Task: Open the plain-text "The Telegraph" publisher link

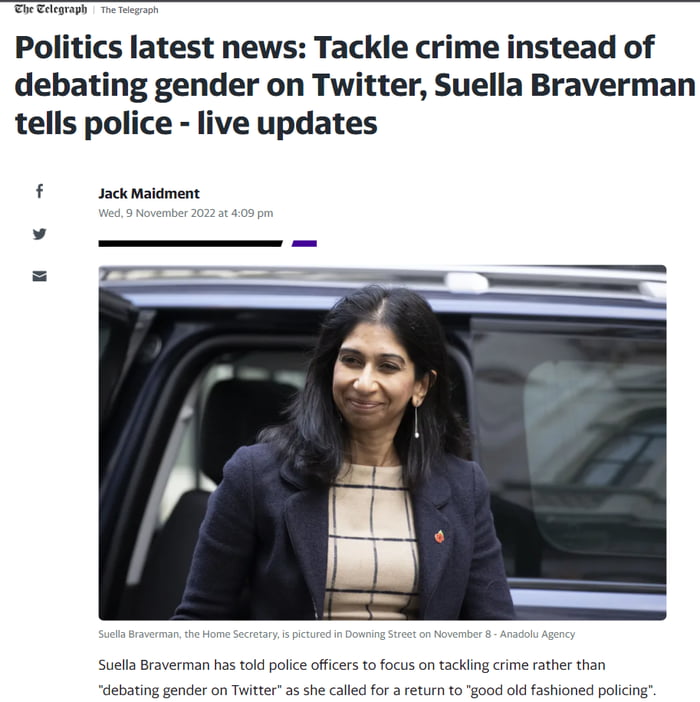Action: coord(129,10)
